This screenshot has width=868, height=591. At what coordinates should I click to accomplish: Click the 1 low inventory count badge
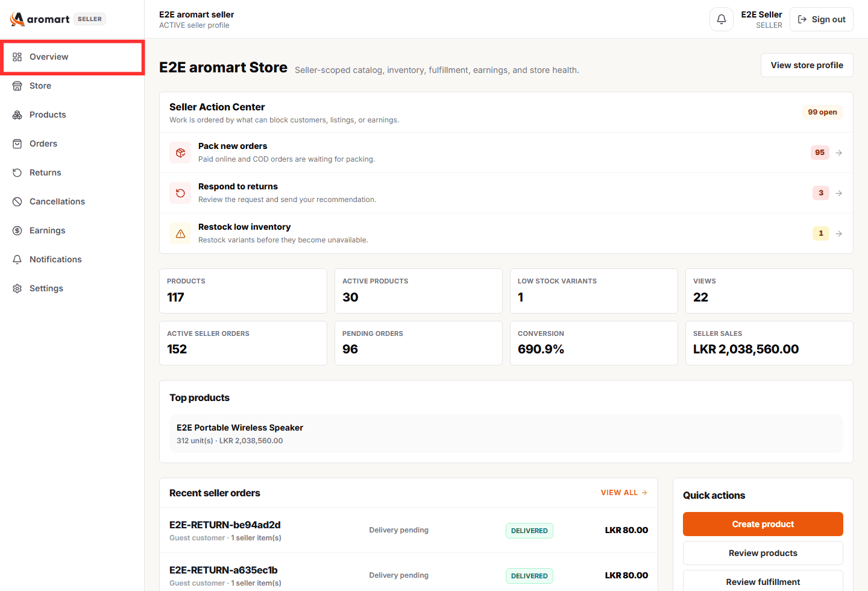pos(820,233)
